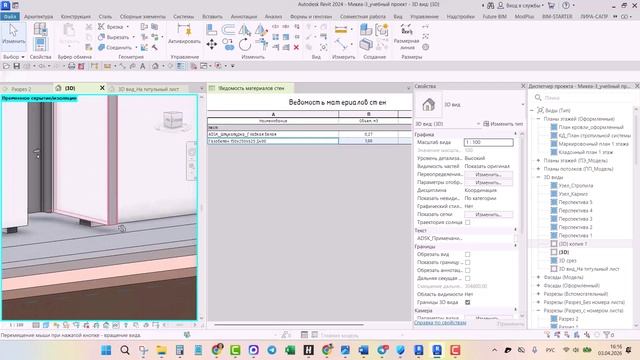Click the Изменить тип button
The image size is (640, 360).
coord(503,124)
